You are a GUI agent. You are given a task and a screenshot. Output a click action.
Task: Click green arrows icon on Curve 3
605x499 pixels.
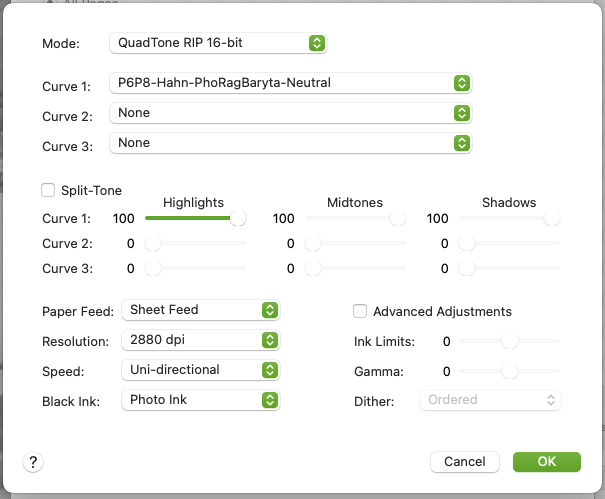461,143
